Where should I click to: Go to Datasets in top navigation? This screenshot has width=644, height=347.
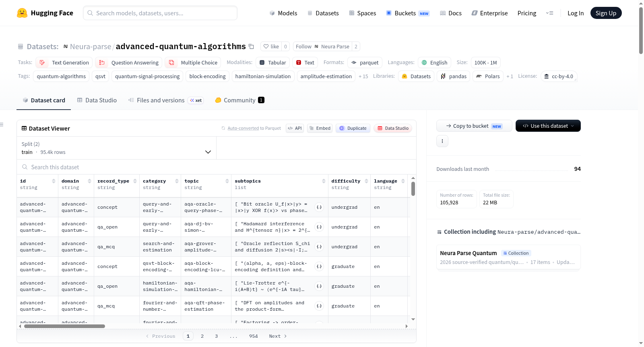coord(323,13)
